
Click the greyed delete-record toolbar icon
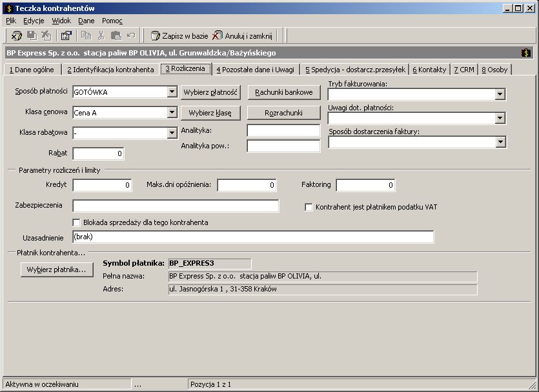pyautogui.click(x=46, y=35)
